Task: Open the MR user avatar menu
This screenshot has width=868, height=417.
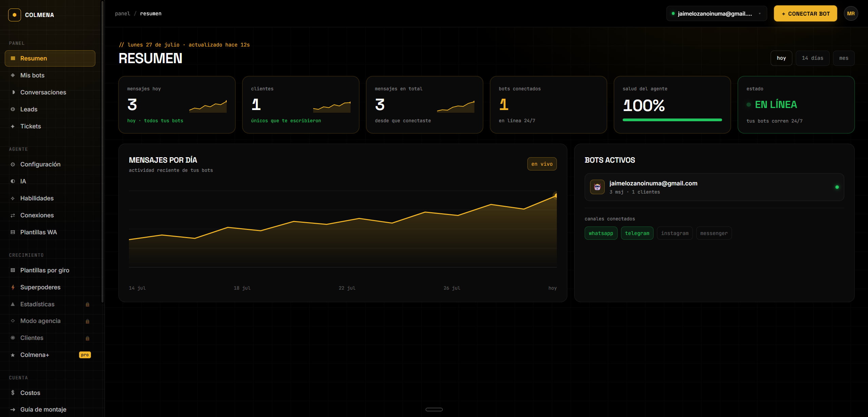Action: coord(851,14)
